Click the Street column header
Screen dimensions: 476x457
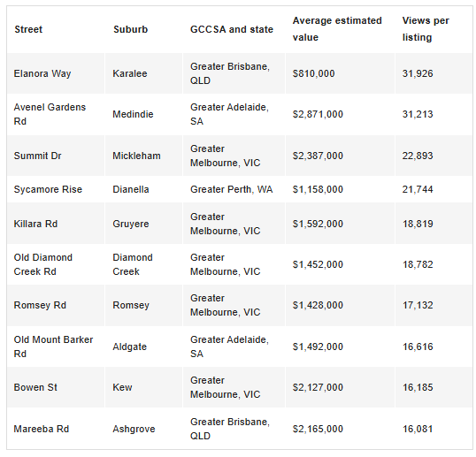(x=28, y=29)
